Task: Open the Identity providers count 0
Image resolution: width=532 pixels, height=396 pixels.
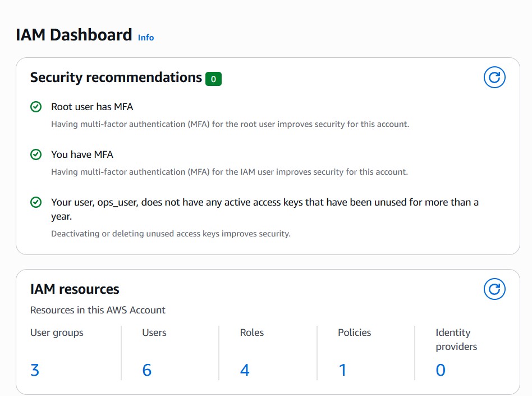Action: click(441, 370)
